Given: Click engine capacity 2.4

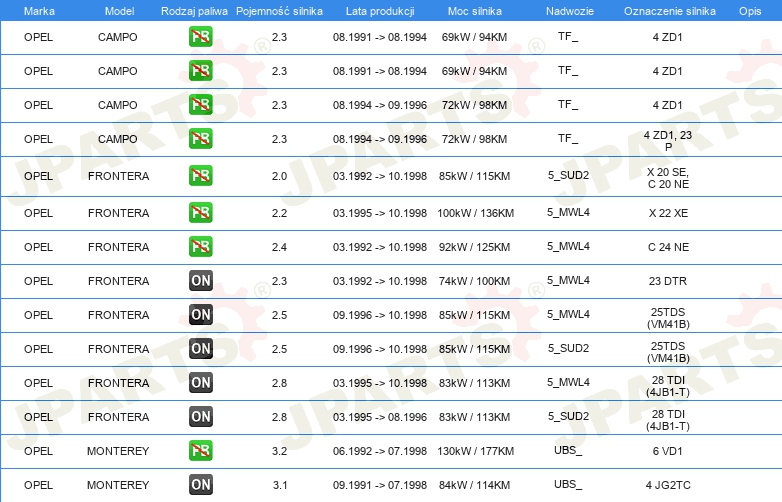Looking at the screenshot, I should point(279,247).
